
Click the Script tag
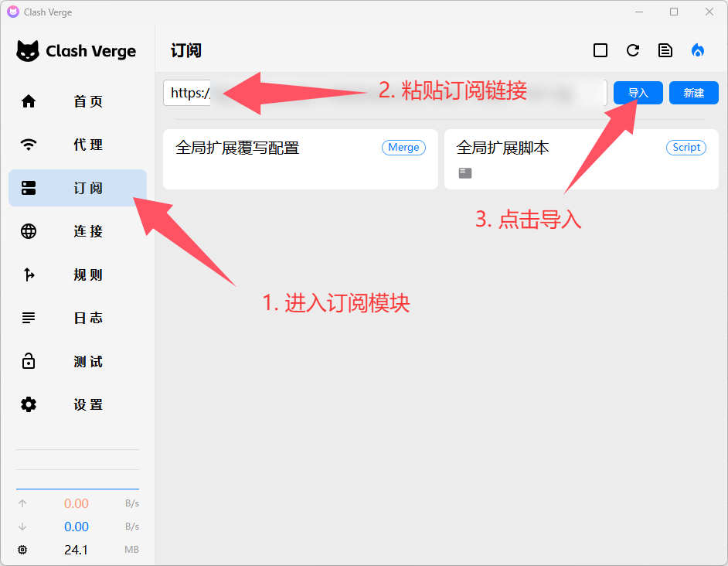pyautogui.click(x=686, y=148)
